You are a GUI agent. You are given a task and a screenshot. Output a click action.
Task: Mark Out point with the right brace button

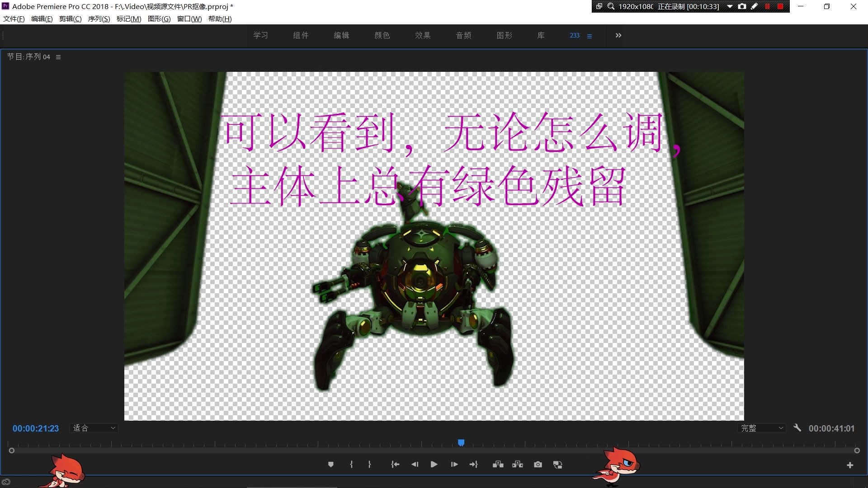point(369,465)
